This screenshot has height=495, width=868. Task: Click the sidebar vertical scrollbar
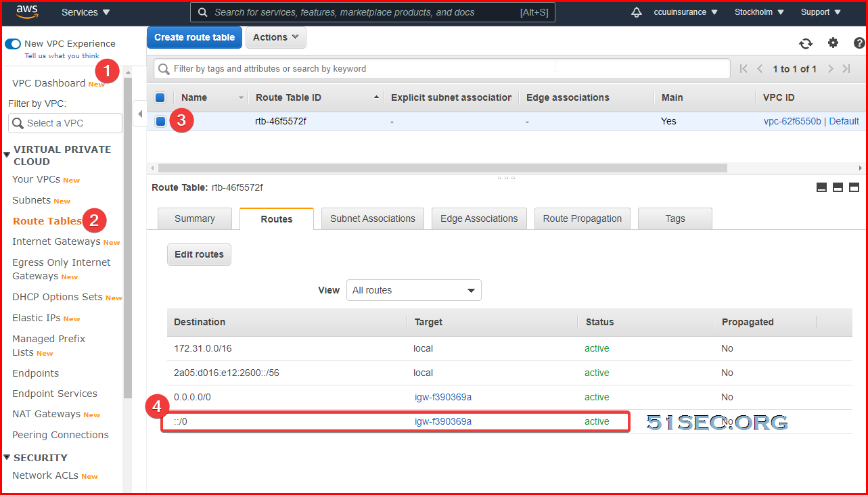(128, 237)
